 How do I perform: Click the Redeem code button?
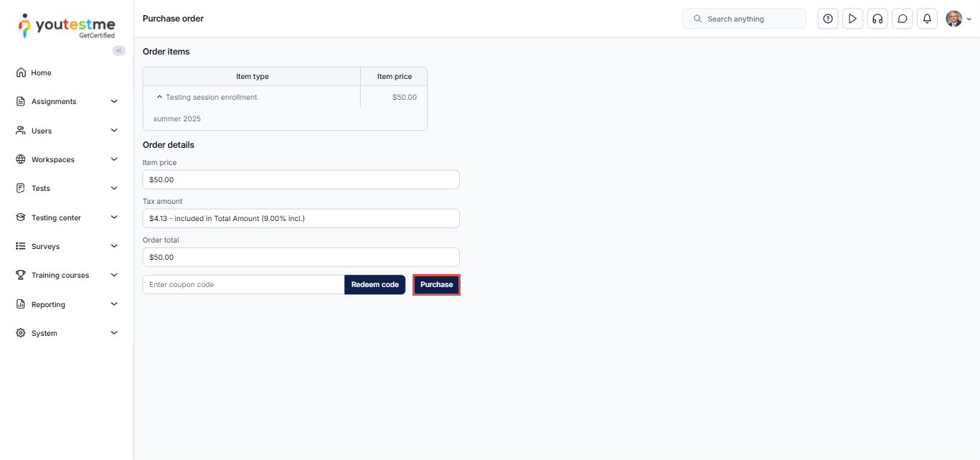[x=374, y=285]
